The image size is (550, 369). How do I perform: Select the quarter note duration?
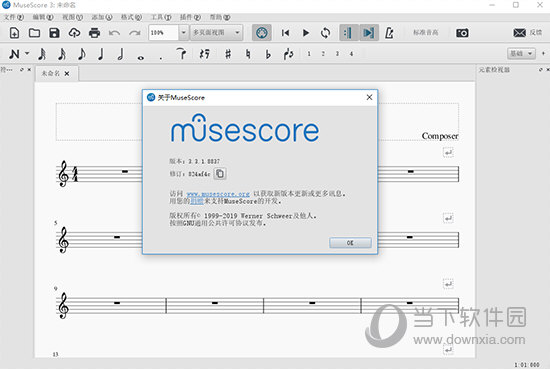click(x=101, y=54)
